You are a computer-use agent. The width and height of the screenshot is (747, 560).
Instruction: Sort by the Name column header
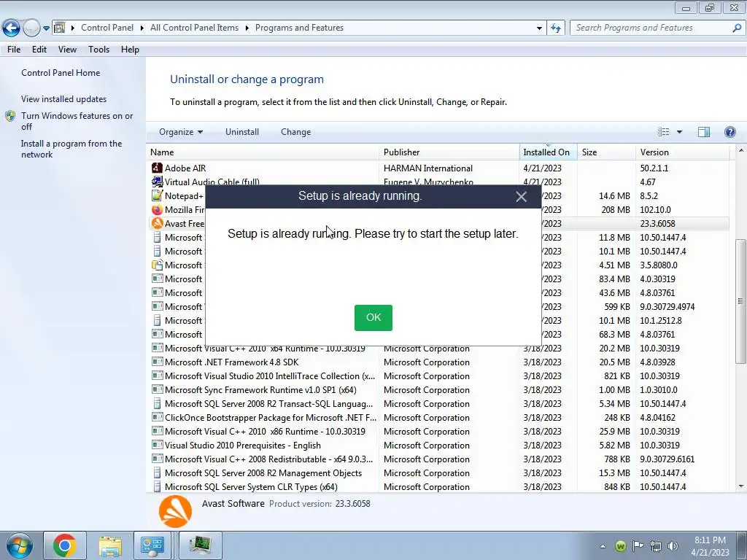click(x=263, y=152)
